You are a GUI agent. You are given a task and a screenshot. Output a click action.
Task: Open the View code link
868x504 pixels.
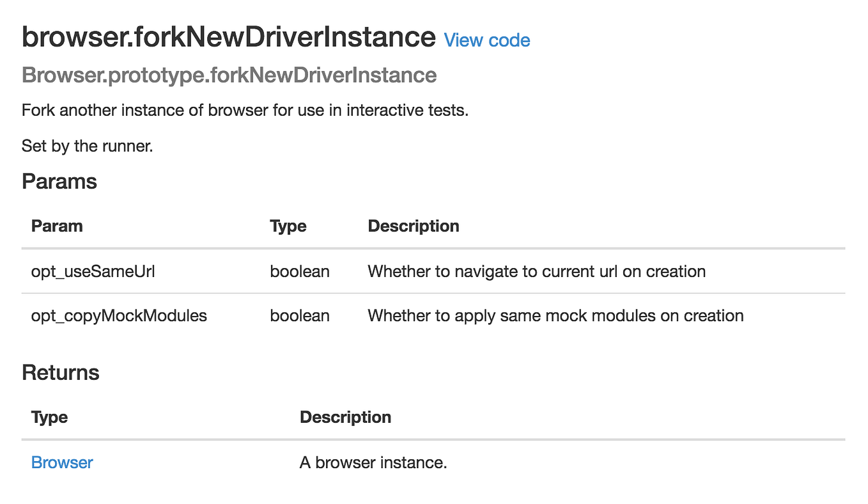pos(486,40)
